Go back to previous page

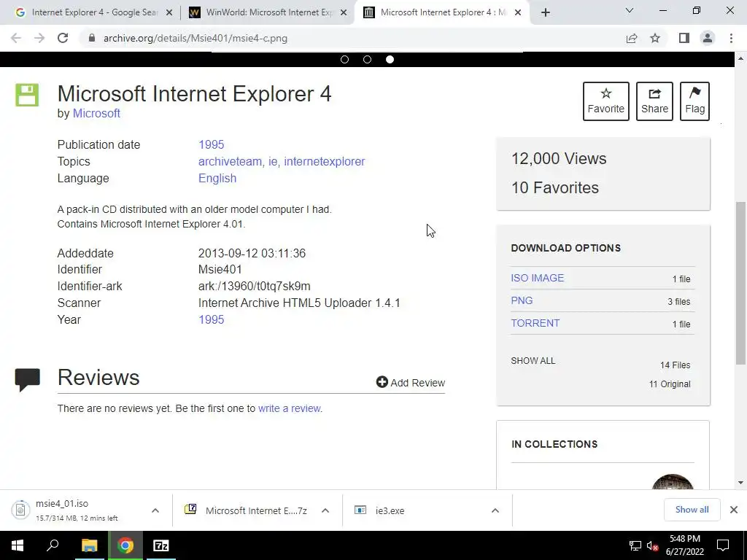coord(16,38)
